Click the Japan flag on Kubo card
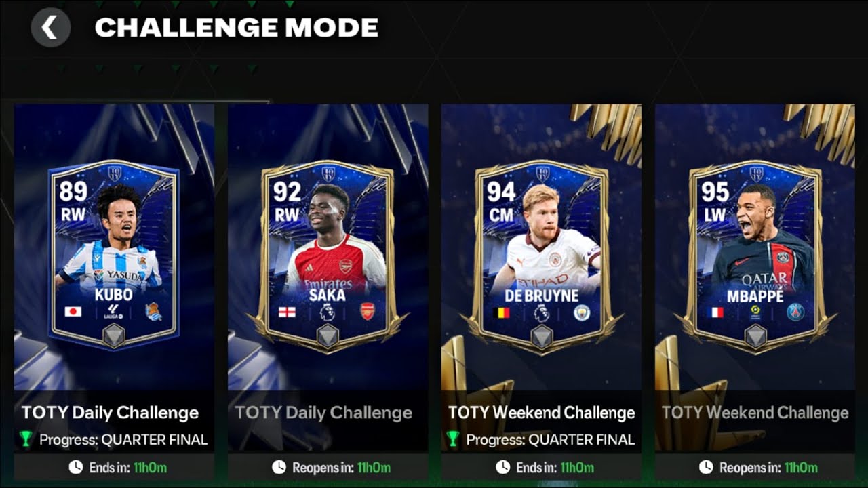Viewport: 868px width, 488px height. pos(73,312)
